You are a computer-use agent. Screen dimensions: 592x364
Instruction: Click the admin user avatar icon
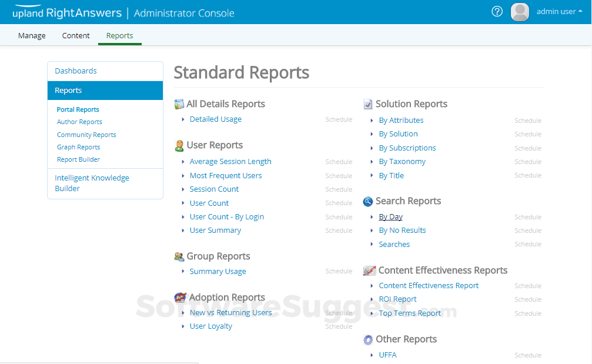[520, 12]
